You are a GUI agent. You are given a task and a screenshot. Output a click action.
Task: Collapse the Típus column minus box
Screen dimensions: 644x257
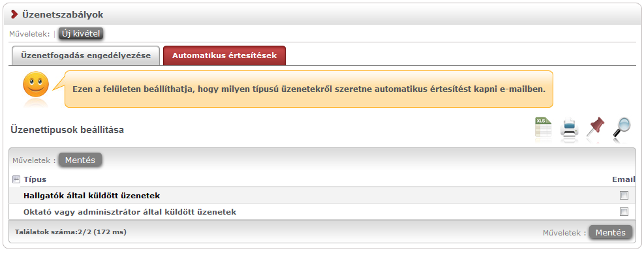pyautogui.click(x=16, y=179)
